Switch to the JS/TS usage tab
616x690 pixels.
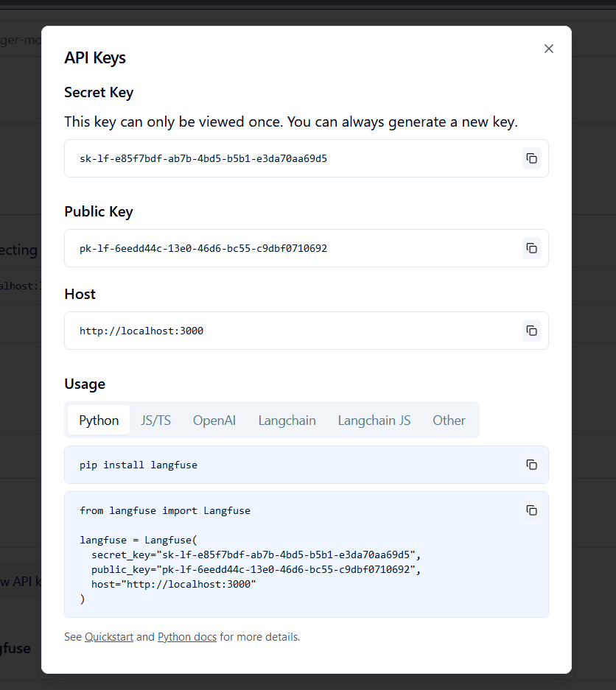pyautogui.click(x=156, y=420)
